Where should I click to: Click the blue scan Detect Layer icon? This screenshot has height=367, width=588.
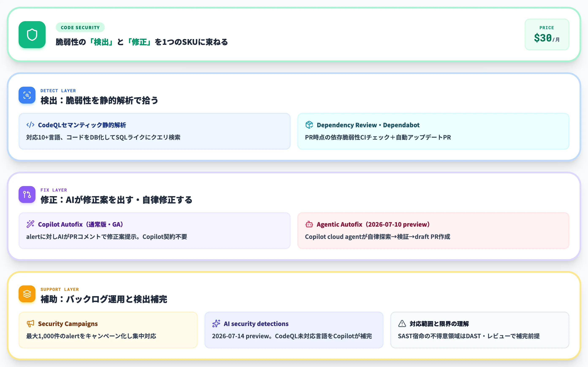coord(27,95)
